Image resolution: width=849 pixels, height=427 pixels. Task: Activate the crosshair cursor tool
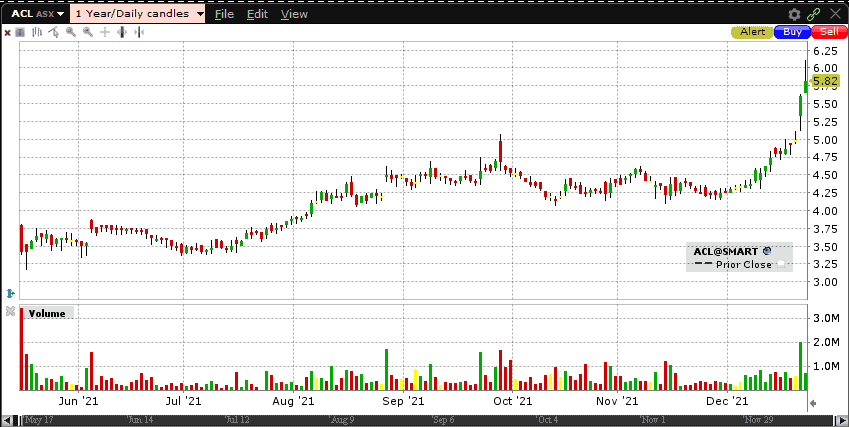tap(105, 32)
